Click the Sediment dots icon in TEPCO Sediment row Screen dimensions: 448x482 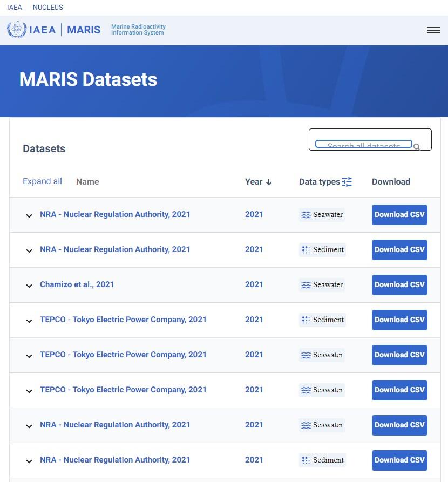click(306, 320)
